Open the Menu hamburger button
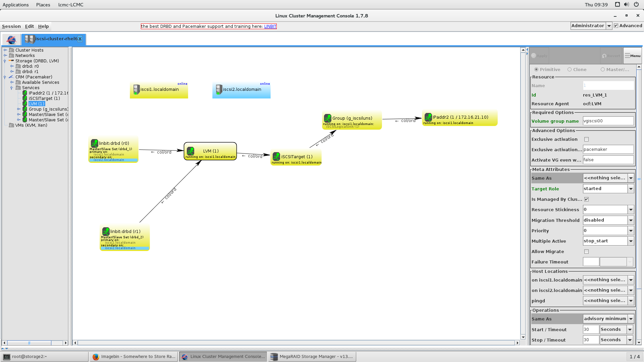644x362 pixels. point(633,56)
